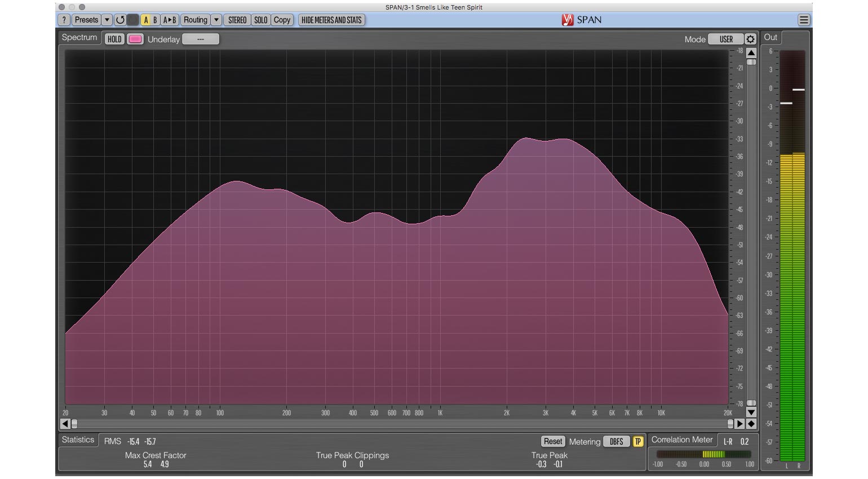Click the horizontal scrollbar right arrow
This screenshot has height=479, width=868.
pos(740,423)
